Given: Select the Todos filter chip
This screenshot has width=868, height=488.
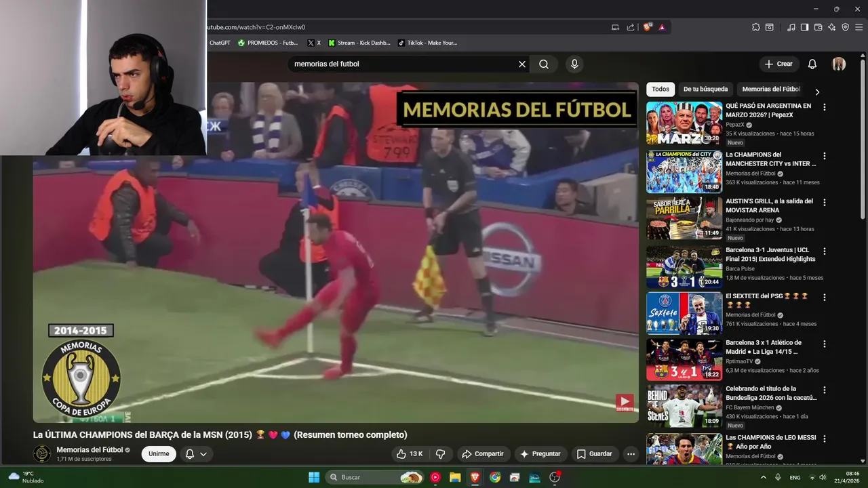Looking at the screenshot, I should [x=660, y=89].
